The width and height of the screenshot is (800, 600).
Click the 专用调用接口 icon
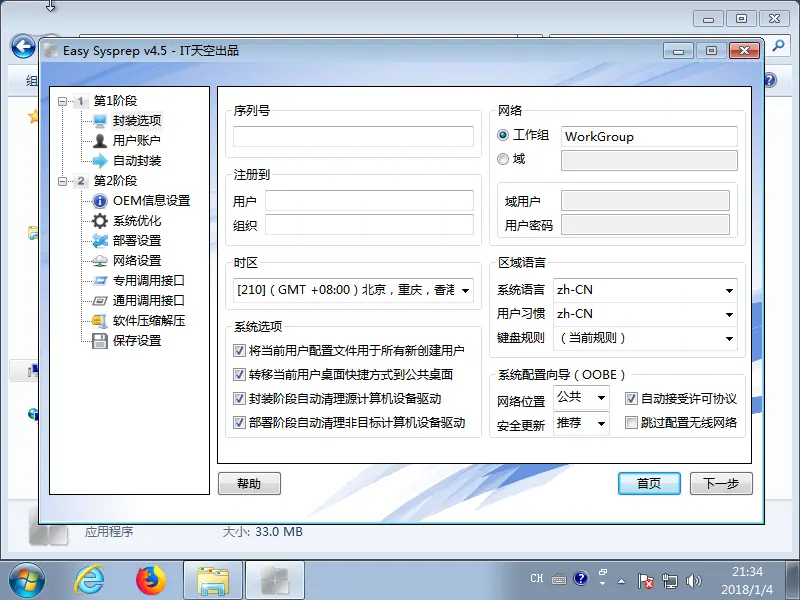[x=100, y=281]
